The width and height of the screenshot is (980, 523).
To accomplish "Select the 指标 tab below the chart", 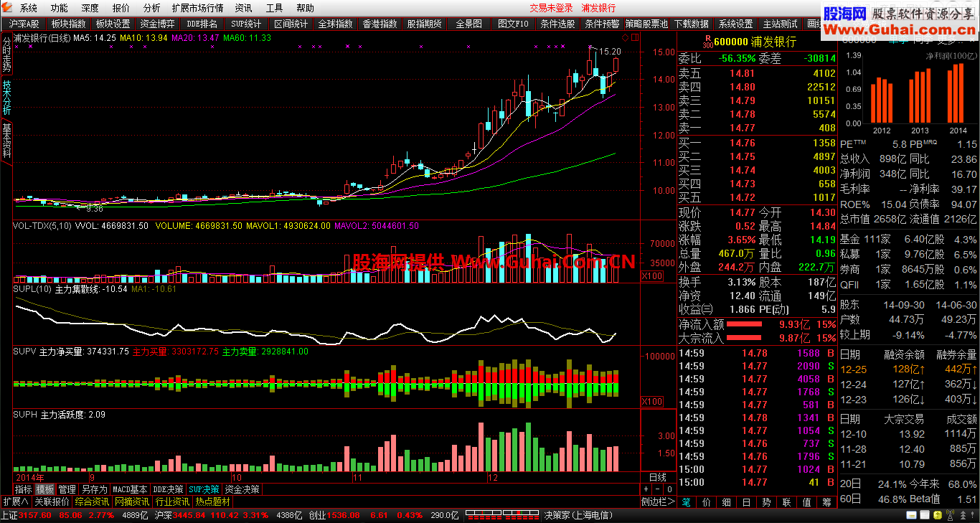I will click(x=24, y=489).
